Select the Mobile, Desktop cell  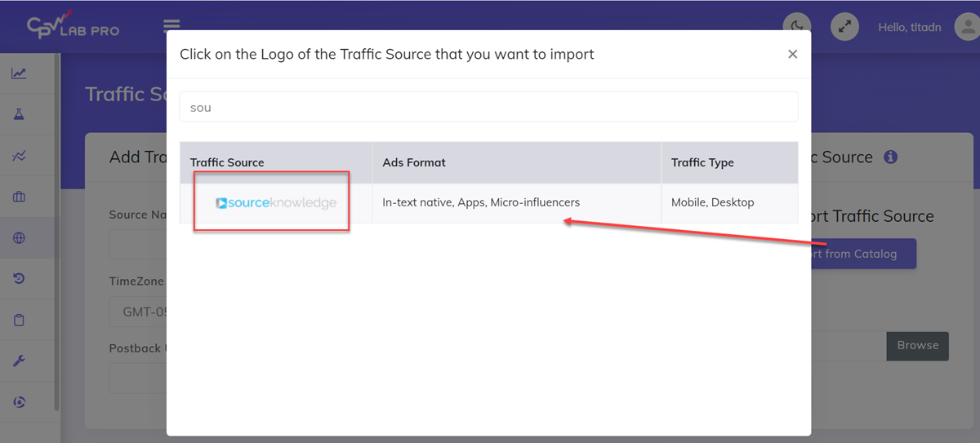coord(729,202)
